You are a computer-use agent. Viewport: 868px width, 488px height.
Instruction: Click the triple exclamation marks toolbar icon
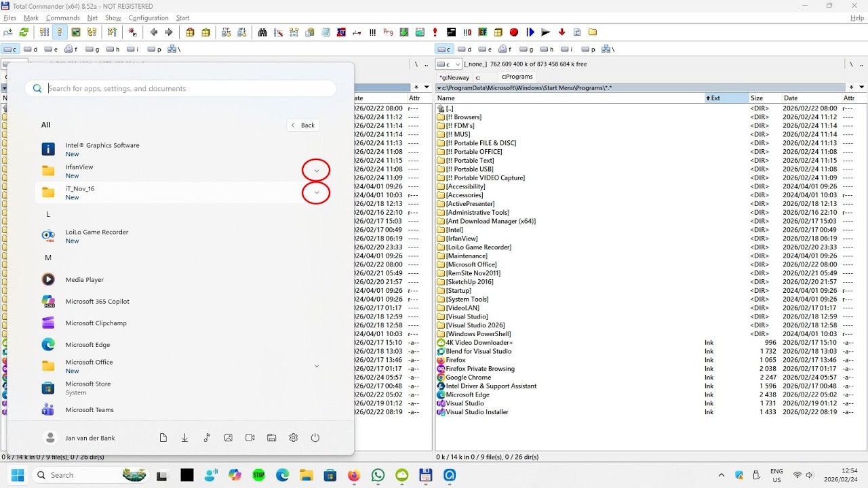(x=372, y=32)
